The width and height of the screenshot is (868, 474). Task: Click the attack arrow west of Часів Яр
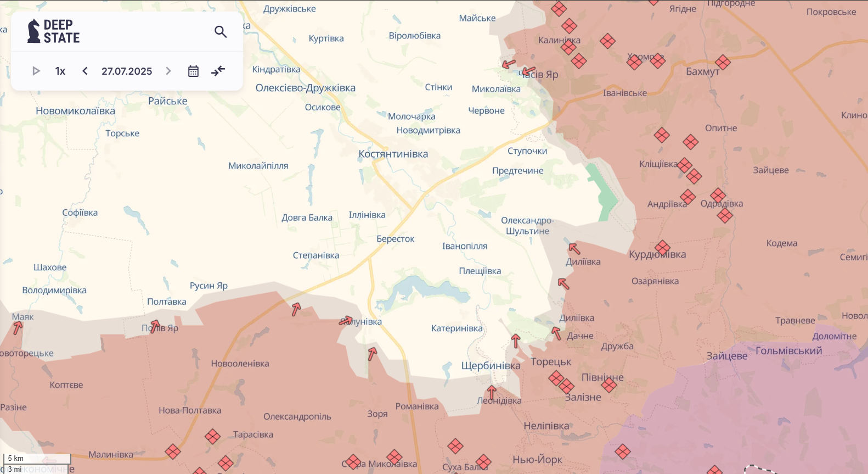[509, 64]
